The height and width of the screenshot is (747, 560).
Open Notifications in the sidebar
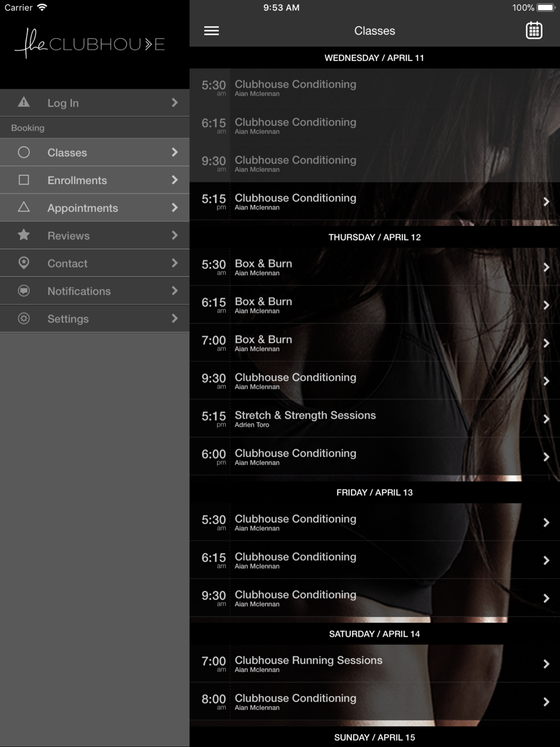95,291
